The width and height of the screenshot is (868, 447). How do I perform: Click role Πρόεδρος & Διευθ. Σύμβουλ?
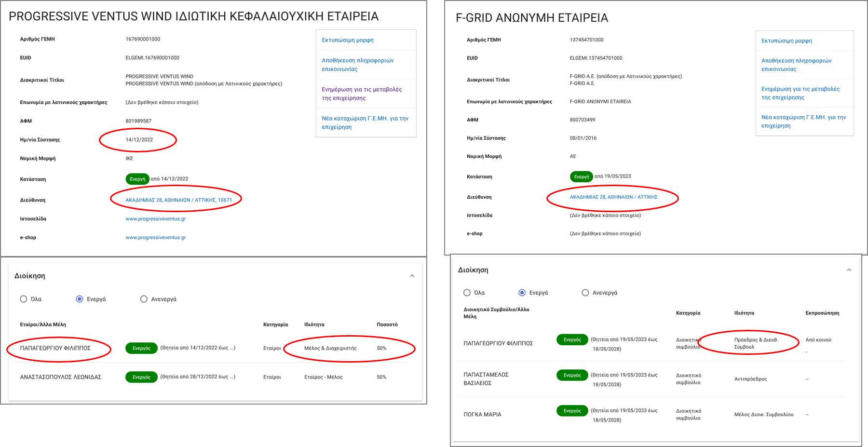[x=756, y=343]
